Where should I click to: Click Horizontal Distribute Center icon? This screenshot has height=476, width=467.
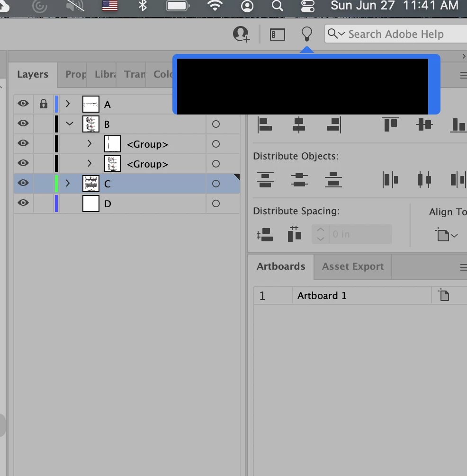424,180
